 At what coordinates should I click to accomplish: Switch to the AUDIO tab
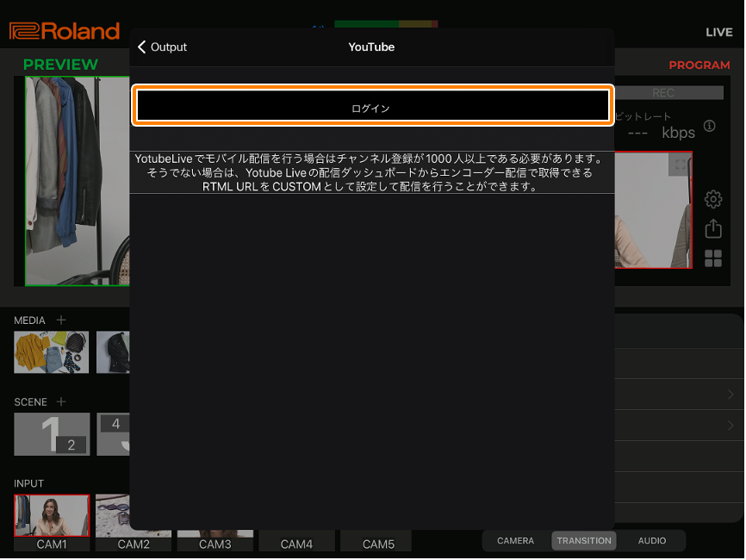point(652,540)
